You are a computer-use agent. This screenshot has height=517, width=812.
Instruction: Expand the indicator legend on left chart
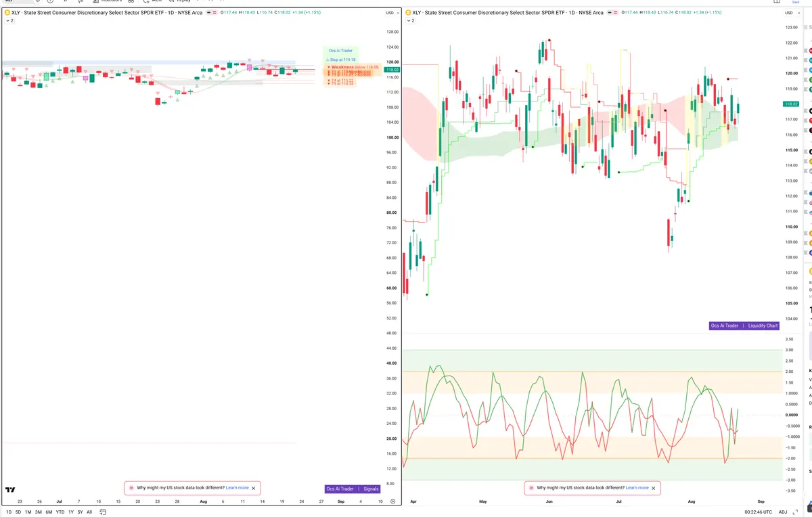9,21
